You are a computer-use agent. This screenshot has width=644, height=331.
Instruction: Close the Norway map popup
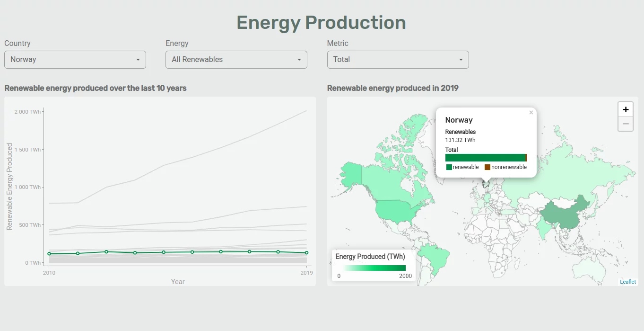531,113
